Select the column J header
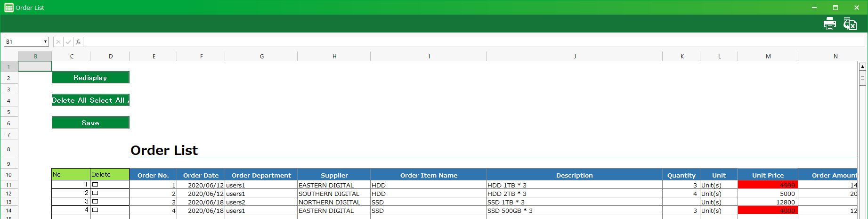The image size is (868, 219). point(574,57)
